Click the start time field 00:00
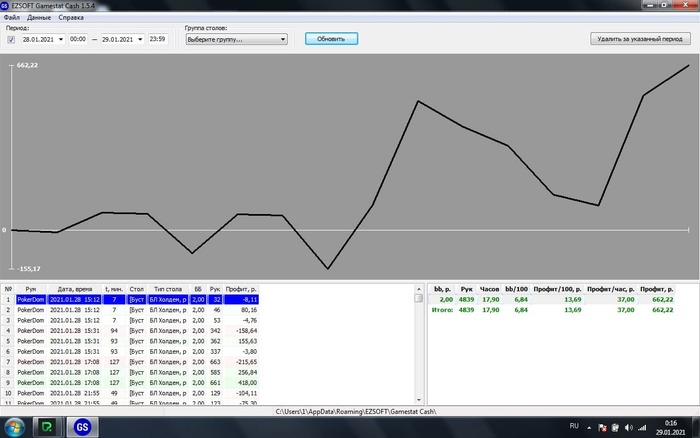Image resolution: width=700 pixels, height=438 pixels. click(x=78, y=39)
